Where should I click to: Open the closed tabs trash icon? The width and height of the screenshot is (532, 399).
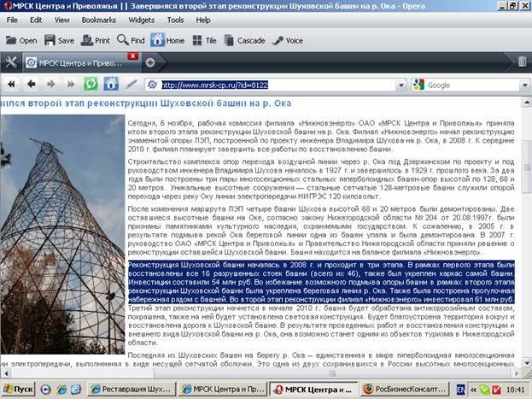(x=522, y=62)
